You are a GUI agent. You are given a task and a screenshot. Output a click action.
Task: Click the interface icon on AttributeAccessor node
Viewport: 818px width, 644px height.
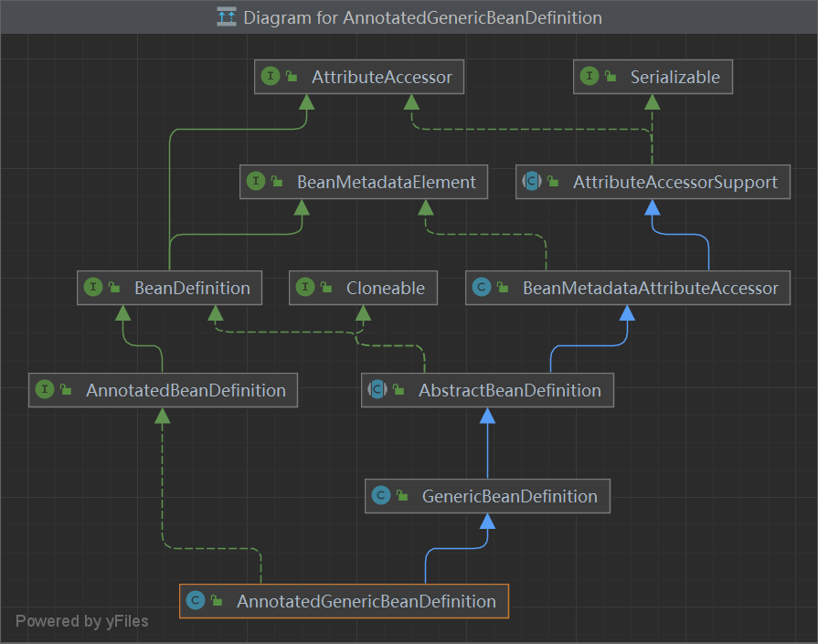[x=271, y=76]
